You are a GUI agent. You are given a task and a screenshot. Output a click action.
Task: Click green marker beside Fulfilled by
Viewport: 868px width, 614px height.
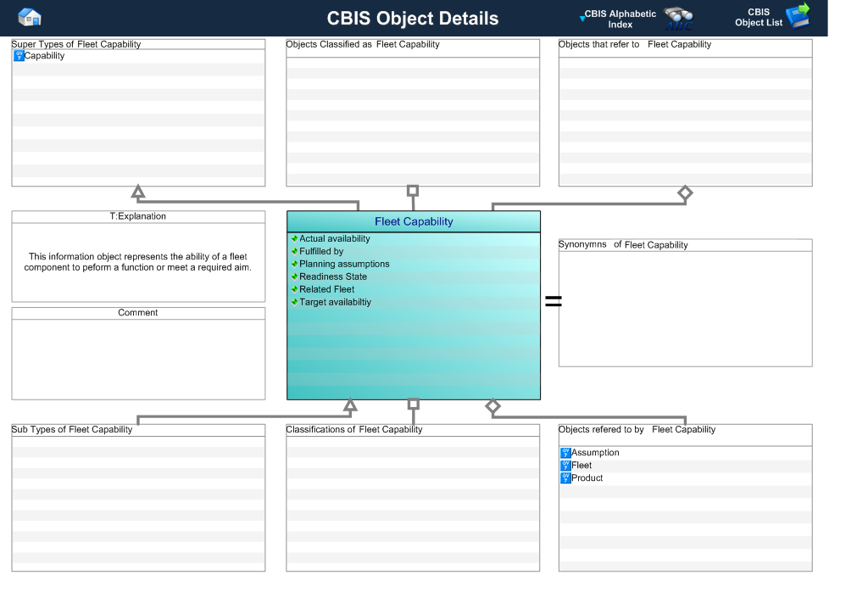(x=294, y=251)
